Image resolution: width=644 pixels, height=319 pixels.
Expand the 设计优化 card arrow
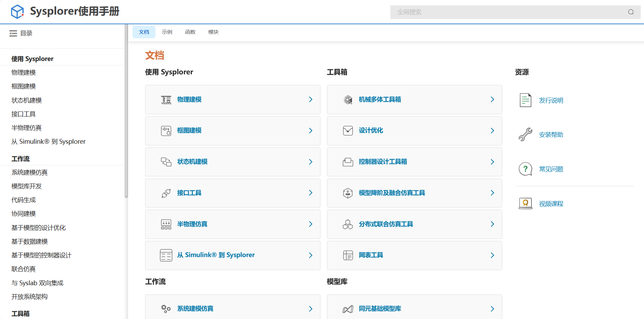(x=492, y=131)
